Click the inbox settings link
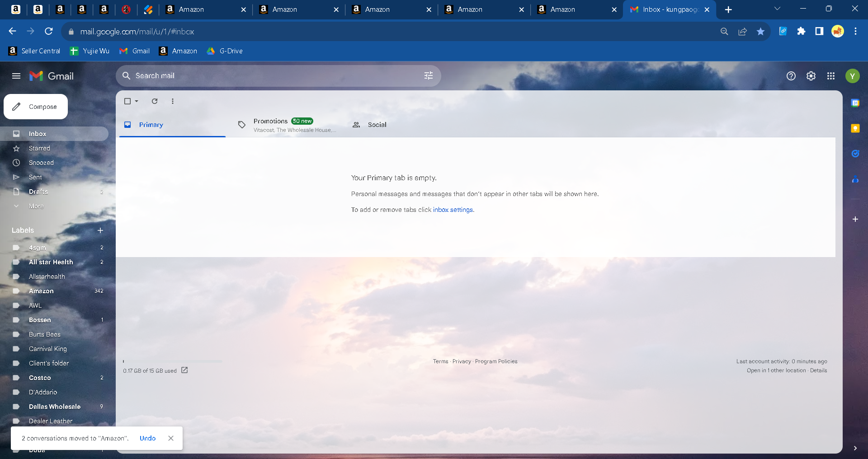The height and width of the screenshot is (459, 868). pos(453,210)
